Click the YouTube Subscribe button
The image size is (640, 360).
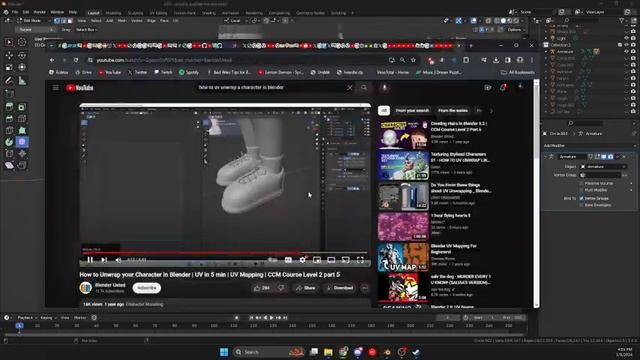(x=147, y=288)
